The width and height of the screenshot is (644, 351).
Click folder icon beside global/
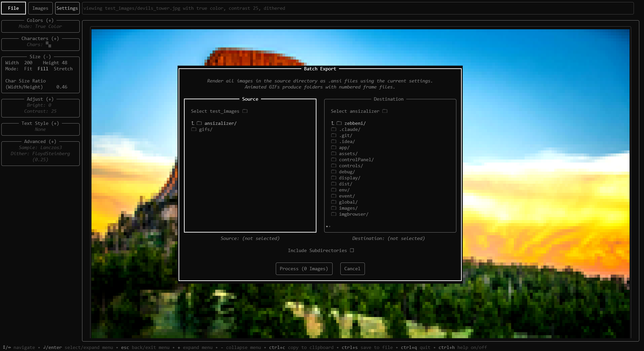pos(334,202)
